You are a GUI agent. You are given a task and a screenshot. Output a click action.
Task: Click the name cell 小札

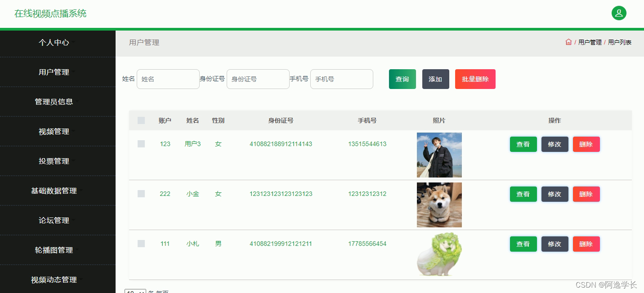193,244
